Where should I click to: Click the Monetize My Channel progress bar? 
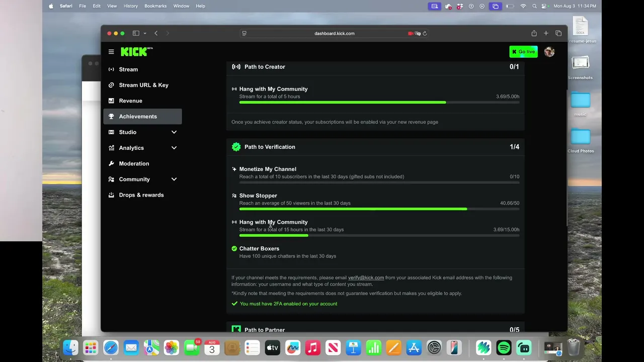coord(379,183)
